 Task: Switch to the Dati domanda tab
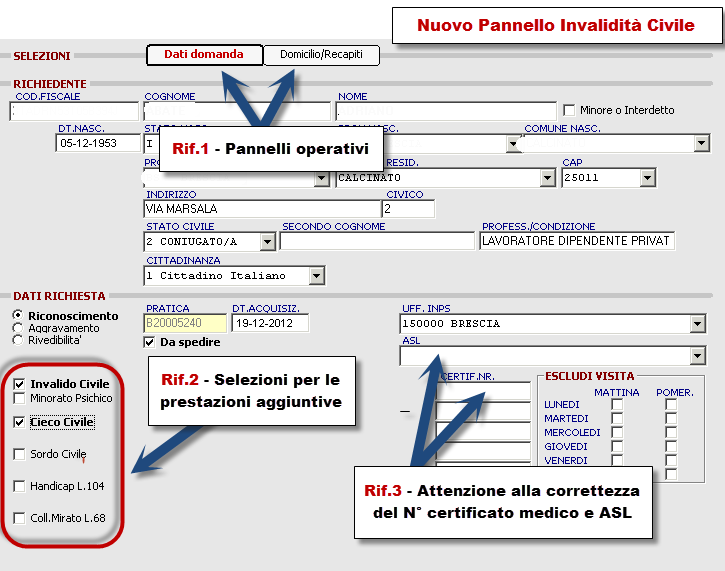[204, 55]
